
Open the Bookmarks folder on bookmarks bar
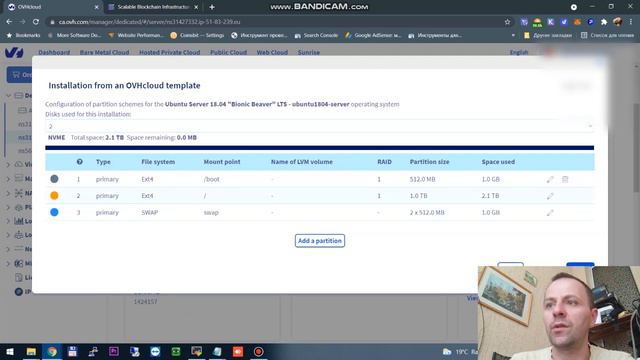click(23, 36)
